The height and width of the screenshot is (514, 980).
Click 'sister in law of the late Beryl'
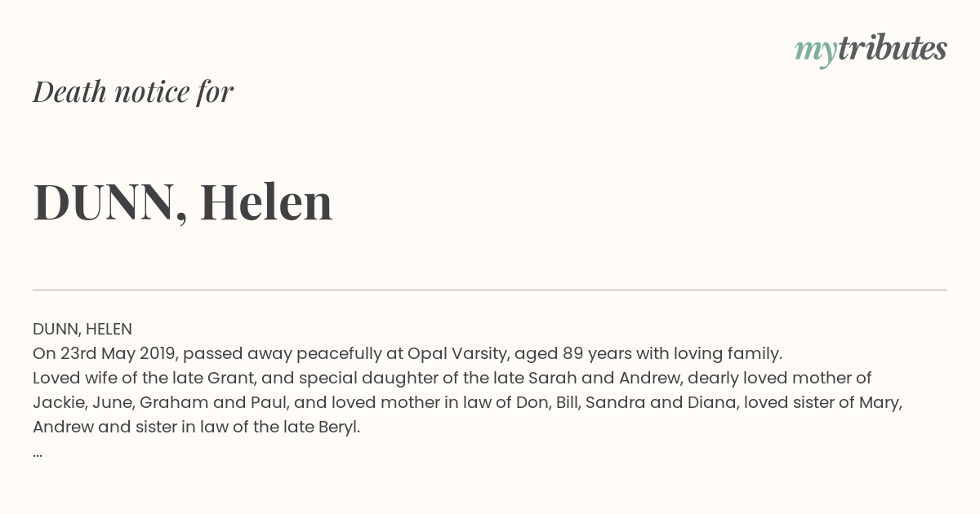[x=246, y=428]
